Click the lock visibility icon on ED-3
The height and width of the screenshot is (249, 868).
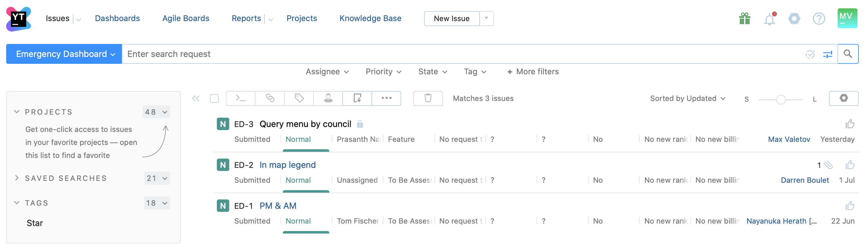360,124
